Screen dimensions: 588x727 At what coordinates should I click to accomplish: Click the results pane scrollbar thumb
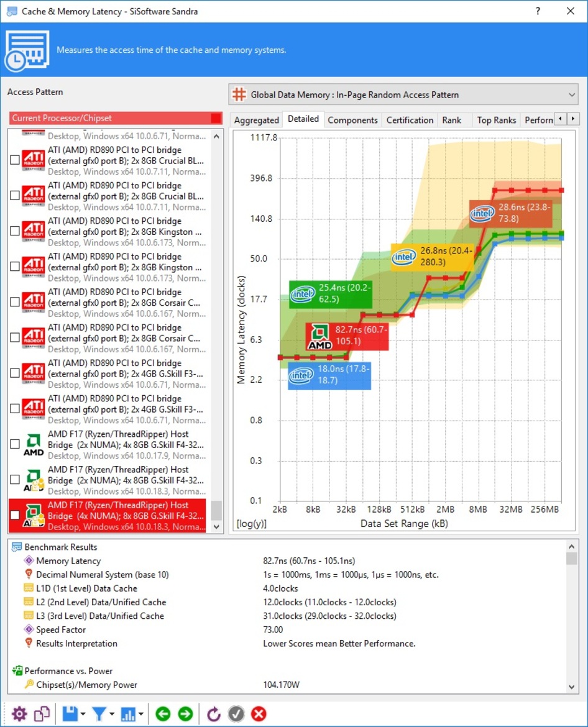tap(571, 558)
